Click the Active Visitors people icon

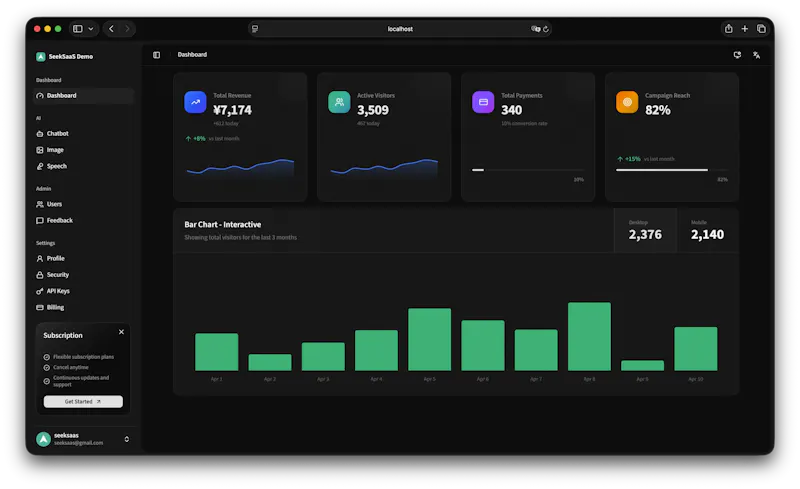click(339, 102)
